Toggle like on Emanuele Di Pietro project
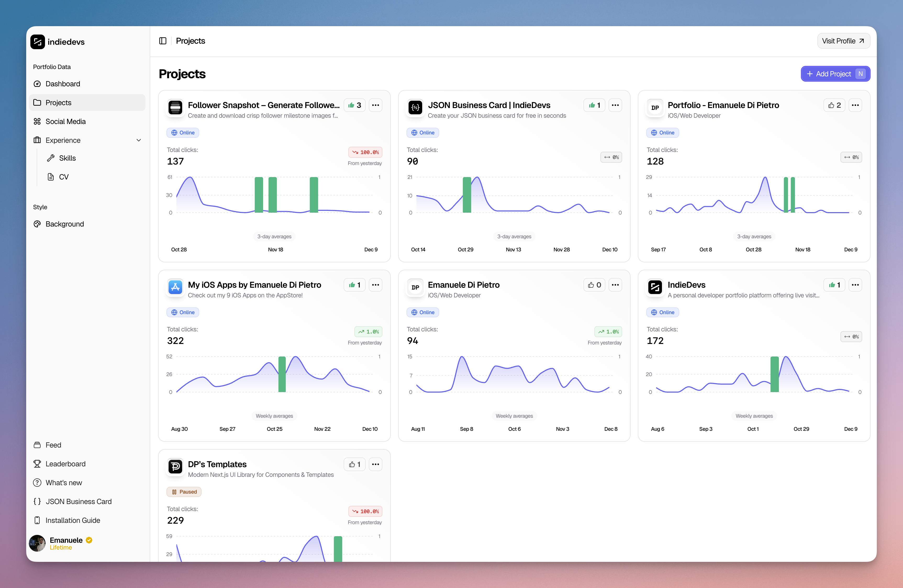This screenshot has width=903, height=588. (x=594, y=285)
